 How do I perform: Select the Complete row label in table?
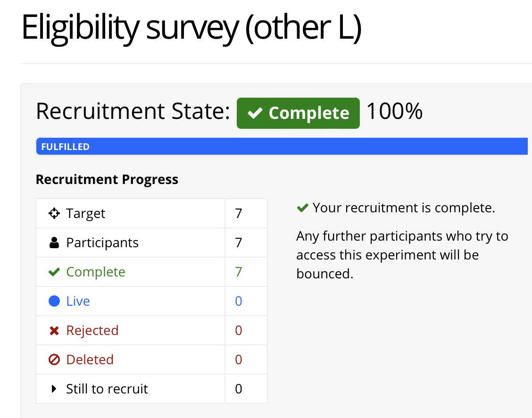[96, 272]
